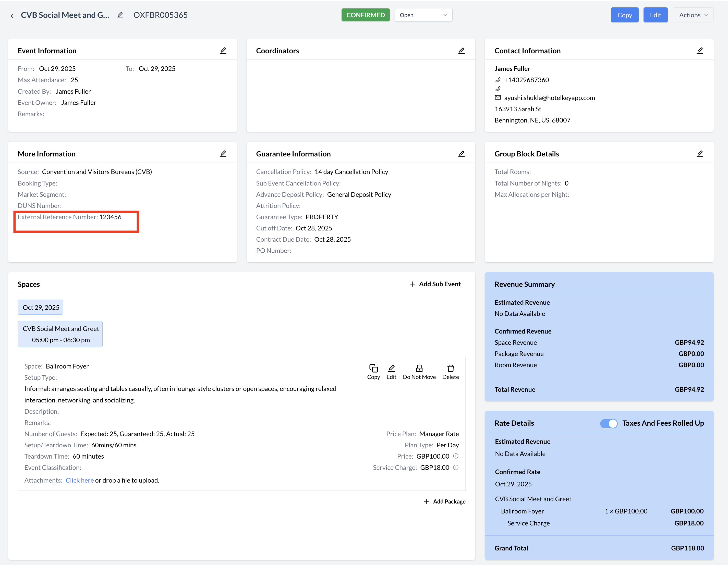The width and height of the screenshot is (728, 565).
Task: Edit the Guarantee Information card
Action: (461, 154)
